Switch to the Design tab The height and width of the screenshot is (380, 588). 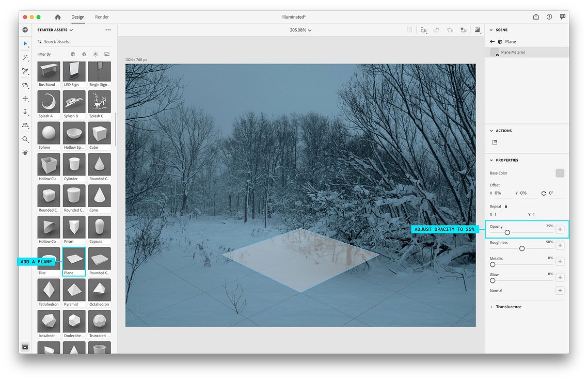[77, 17]
